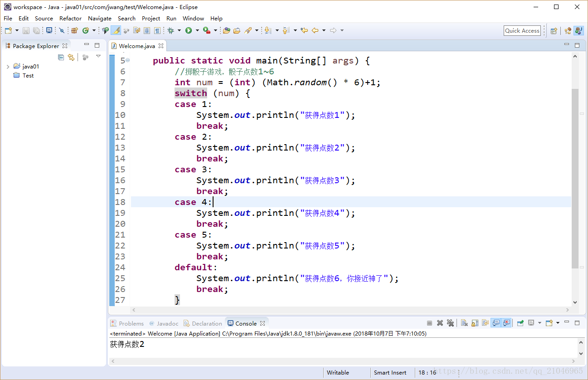Image resolution: width=588 pixels, height=380 pixels.
Task: Click the Search flashlight toolbar icon
Action: 248,30
